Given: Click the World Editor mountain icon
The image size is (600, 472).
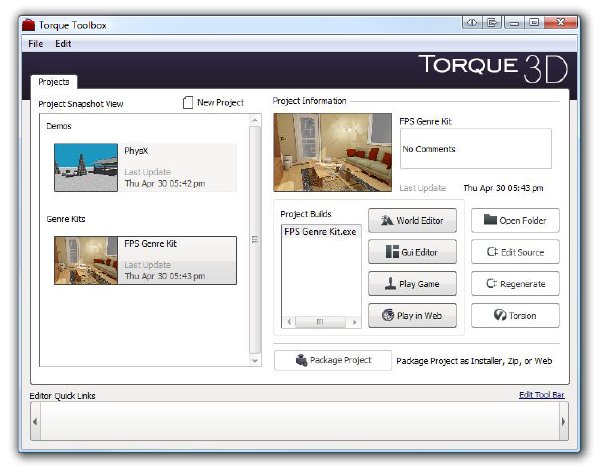Looking at the screenshot, I should (387, 220).
